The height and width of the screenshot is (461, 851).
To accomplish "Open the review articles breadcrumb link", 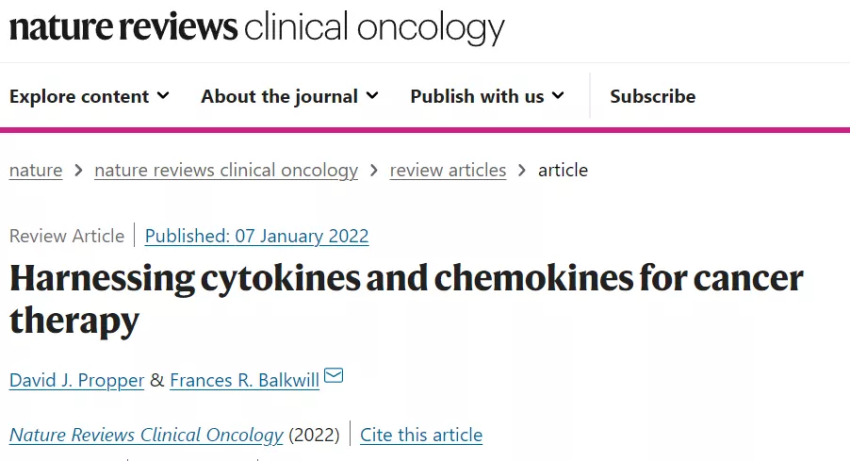I will pos(448,170).
